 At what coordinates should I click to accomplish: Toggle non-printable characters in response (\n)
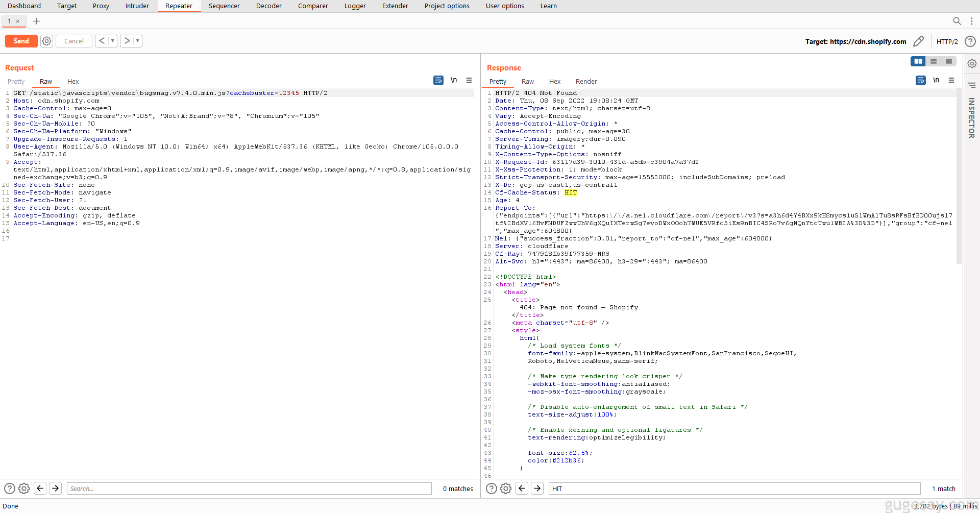point(936,80)
